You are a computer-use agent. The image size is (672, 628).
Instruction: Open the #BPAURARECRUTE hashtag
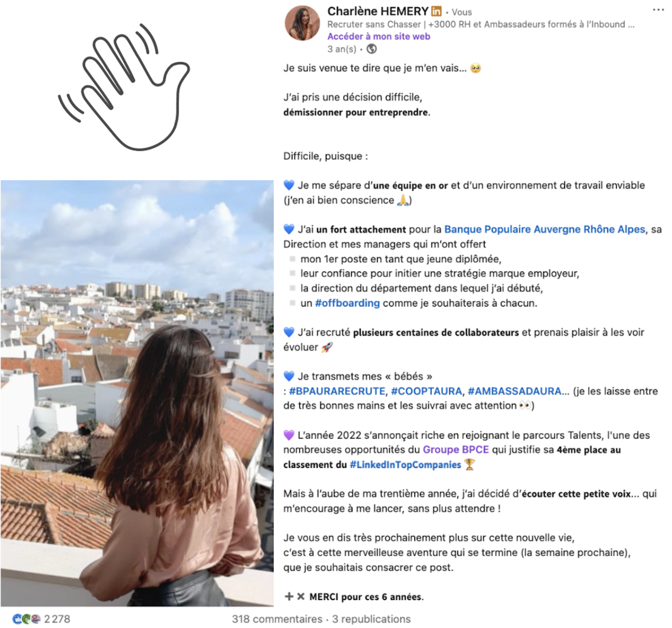(337, 391)
